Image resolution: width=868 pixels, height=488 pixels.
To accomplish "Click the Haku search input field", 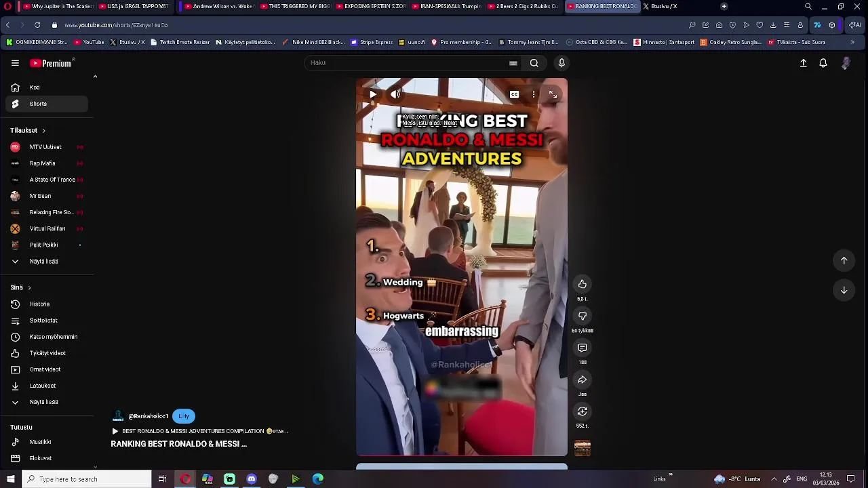I will pos(407,63).
